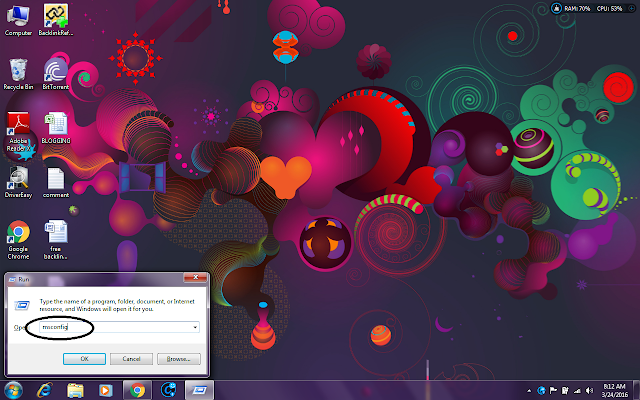Select the Run dialog taskbar button
The height and width of the screenshot is (400, 640).
(200, 390)
